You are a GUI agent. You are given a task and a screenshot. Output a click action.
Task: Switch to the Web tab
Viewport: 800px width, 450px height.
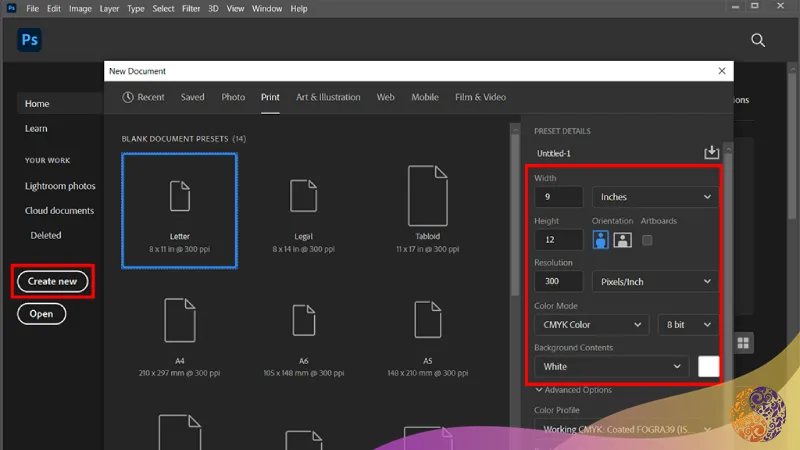point(386,97)
